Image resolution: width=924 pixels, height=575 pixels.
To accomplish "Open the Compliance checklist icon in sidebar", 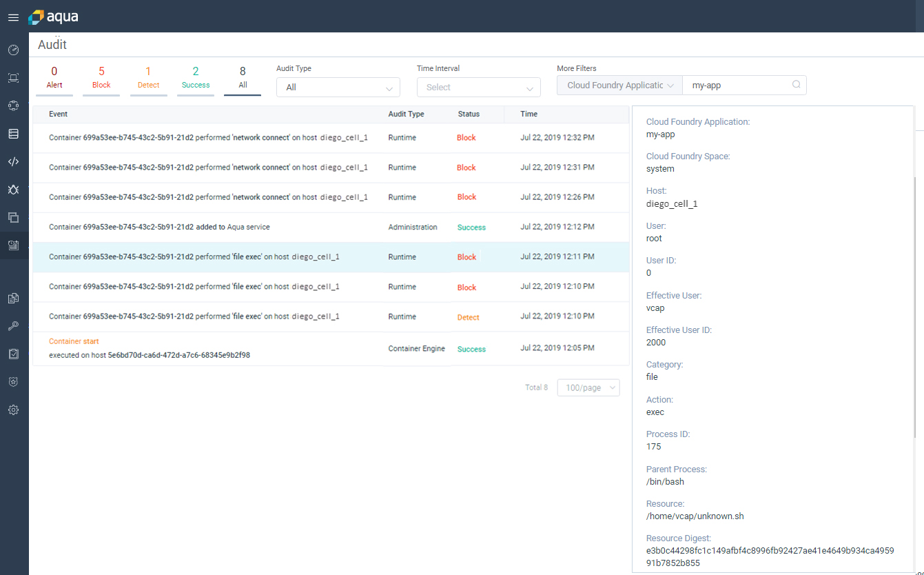I will point(13,354).
